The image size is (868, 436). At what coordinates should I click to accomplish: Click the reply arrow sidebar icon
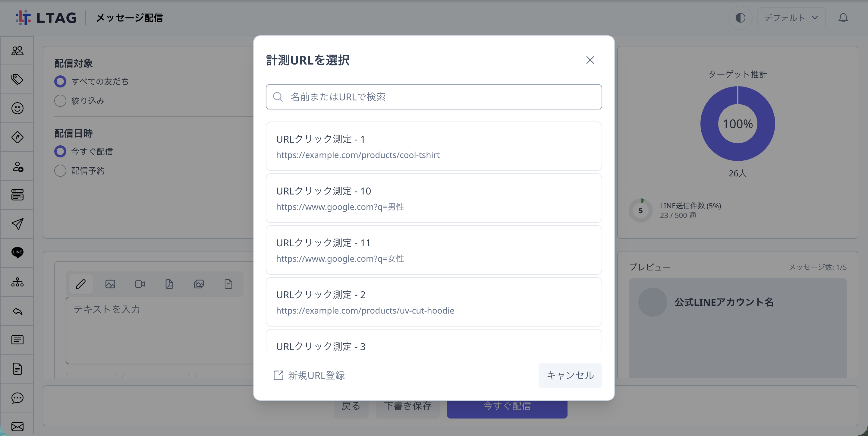pos(17,311)
